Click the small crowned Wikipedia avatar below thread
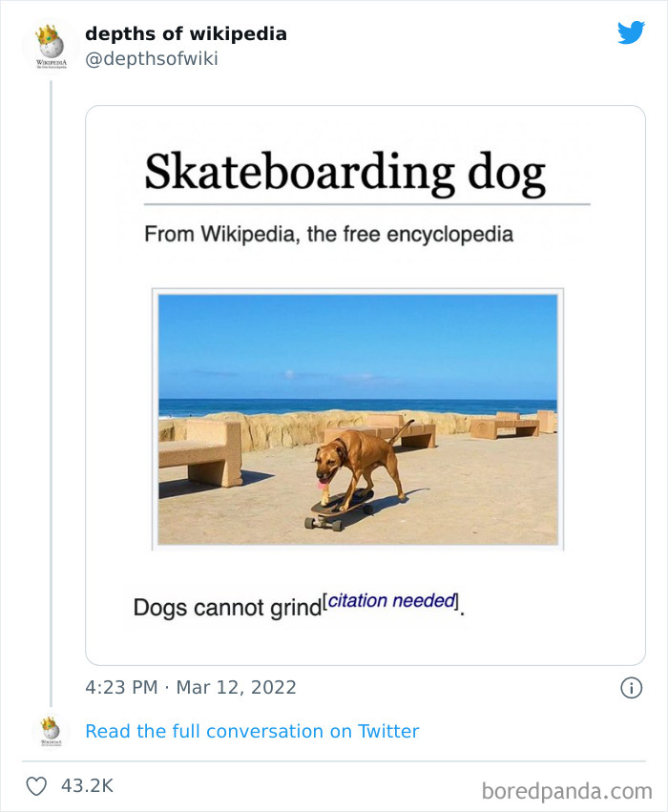Image resolution: width=668 pixels, height=812 pixels. coord(51,731)
